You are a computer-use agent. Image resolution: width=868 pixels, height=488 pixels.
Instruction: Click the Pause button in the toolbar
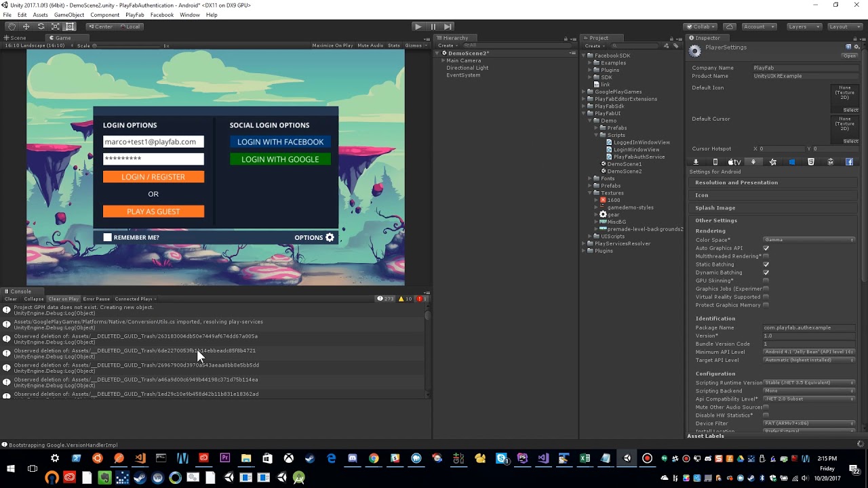point(433,26)
